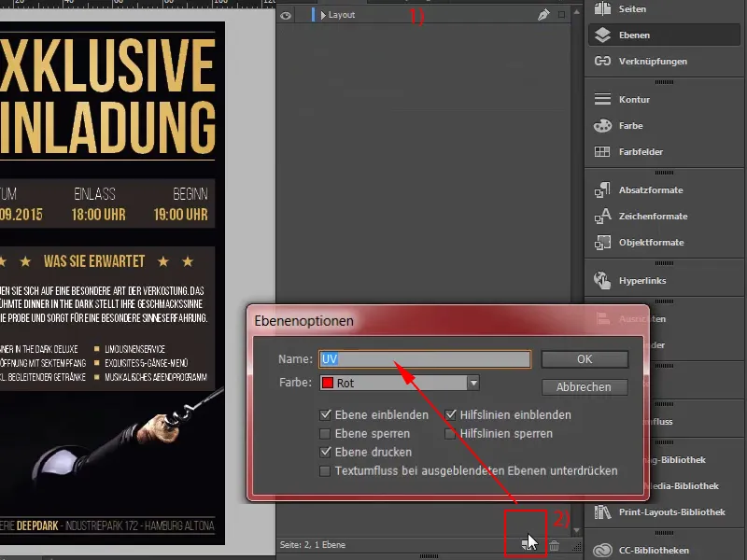The image size is (747, 560).
Task: Click the Verknüpfungen panel label
Action: (x=653, y=62)
